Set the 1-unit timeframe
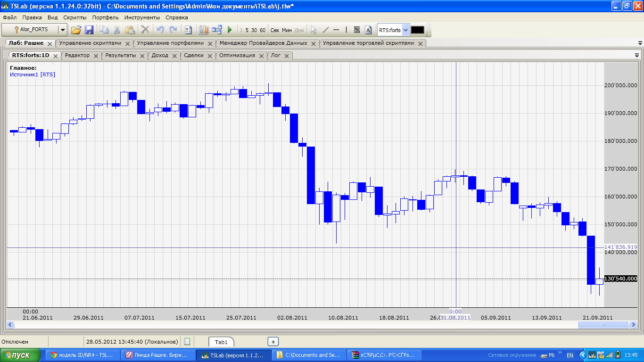 (x=241, y=30)
